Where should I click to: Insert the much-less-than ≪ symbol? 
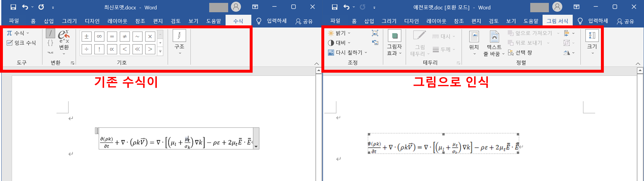(137, 49)
